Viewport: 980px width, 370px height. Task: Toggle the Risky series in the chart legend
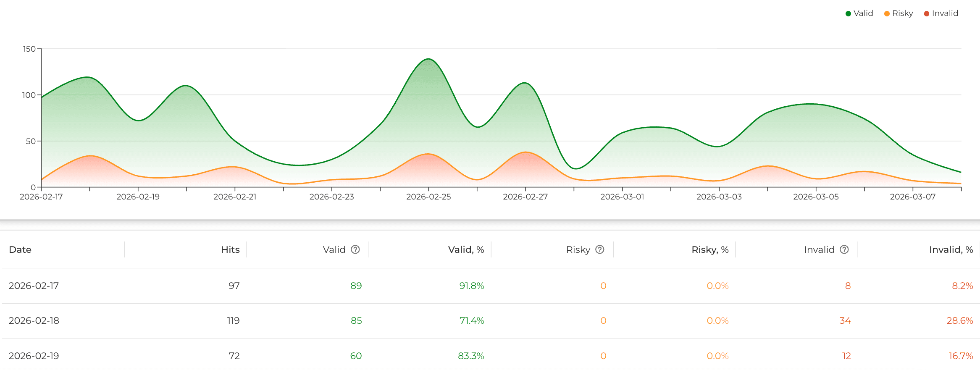click(x=899, y=13)
